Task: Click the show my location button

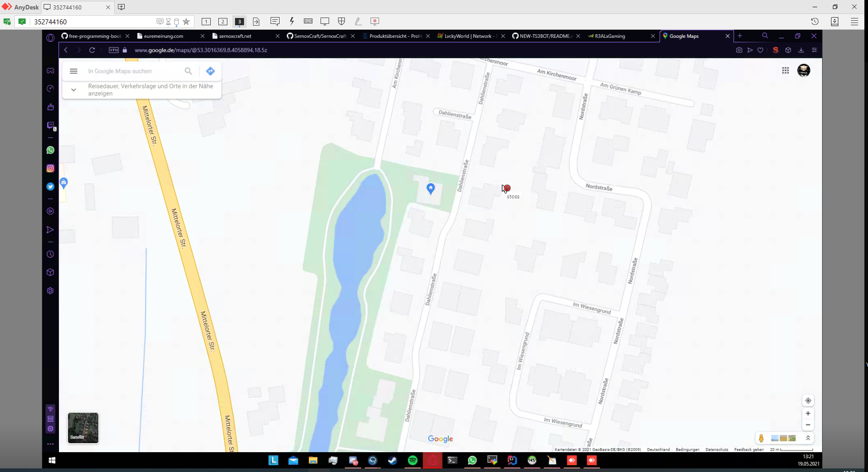Action: tap(808, 400)
